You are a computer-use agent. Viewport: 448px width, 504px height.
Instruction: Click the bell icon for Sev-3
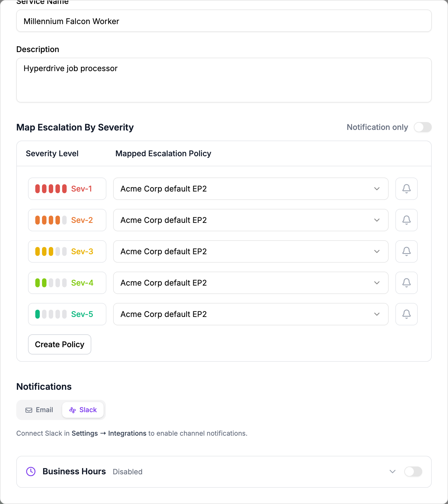(x=406, y=251)
